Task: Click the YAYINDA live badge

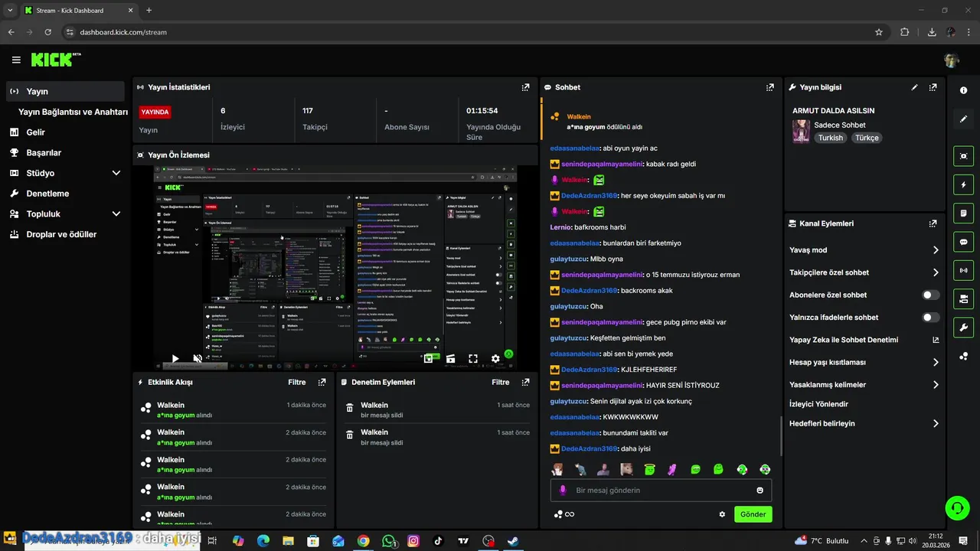Action: pyautogui.click(x=155, y=112)
